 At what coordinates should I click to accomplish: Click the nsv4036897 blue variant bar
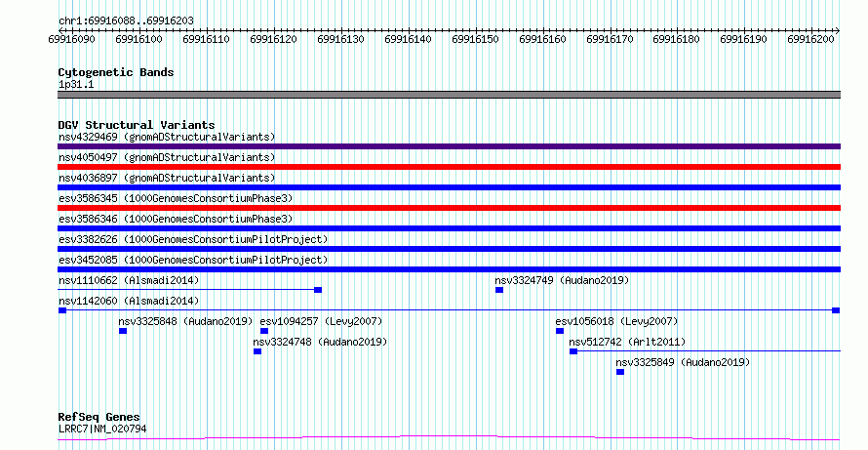pos(449,187)
